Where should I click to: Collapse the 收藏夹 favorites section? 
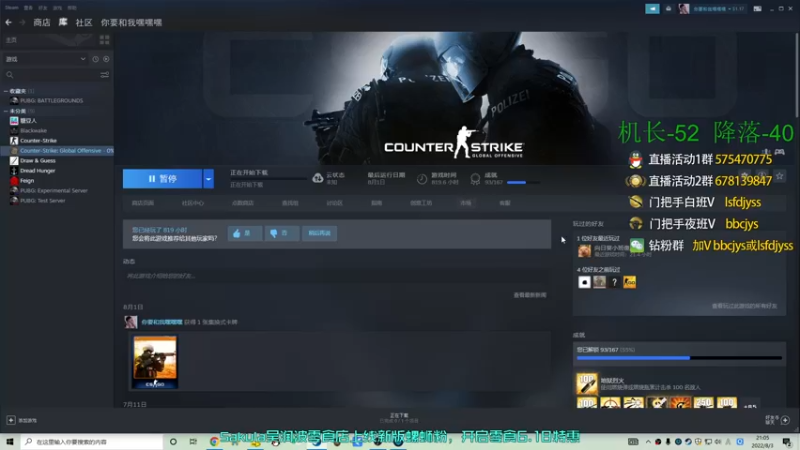coord(6,91)
